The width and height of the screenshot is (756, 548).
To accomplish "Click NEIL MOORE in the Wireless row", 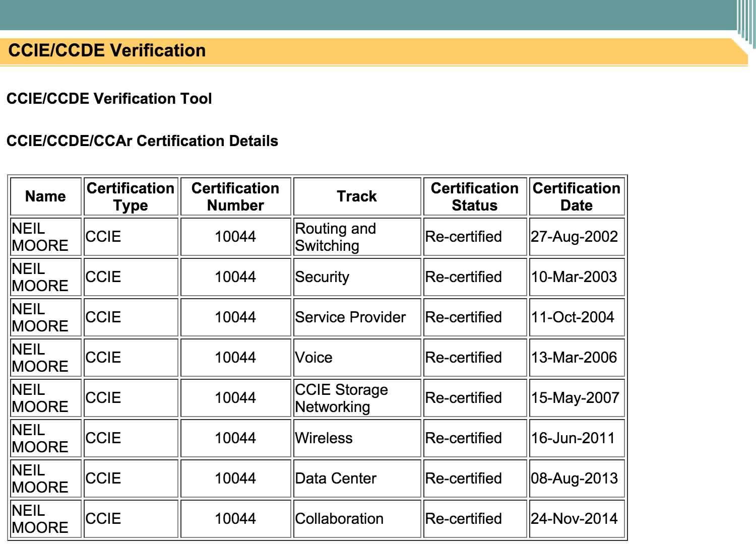I will pos(40,438).
